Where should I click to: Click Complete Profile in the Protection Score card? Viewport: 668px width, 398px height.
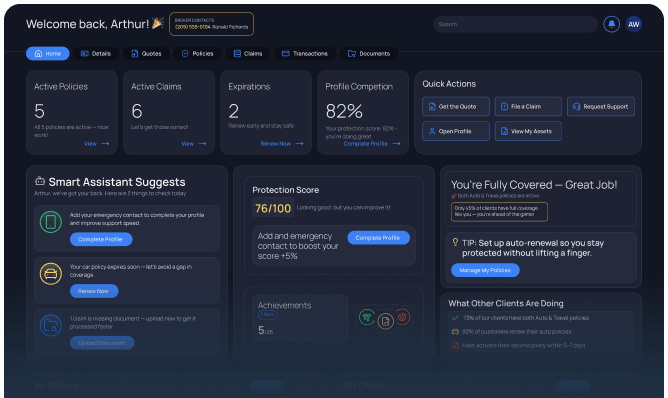coord(378,238)
